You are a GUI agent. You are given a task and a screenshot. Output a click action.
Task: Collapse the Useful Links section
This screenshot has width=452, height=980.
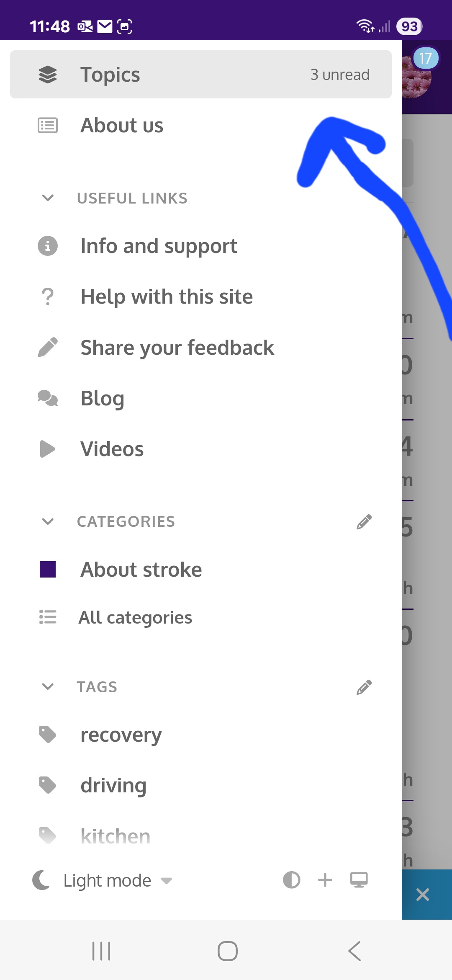(48, 198)
